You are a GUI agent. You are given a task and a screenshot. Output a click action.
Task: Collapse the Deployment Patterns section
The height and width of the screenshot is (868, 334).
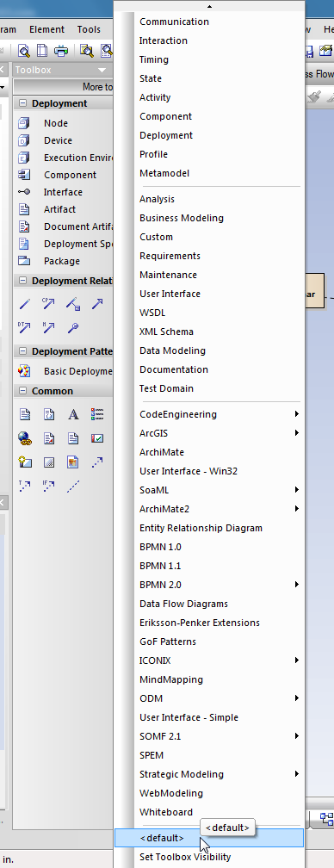pos(22,351)
